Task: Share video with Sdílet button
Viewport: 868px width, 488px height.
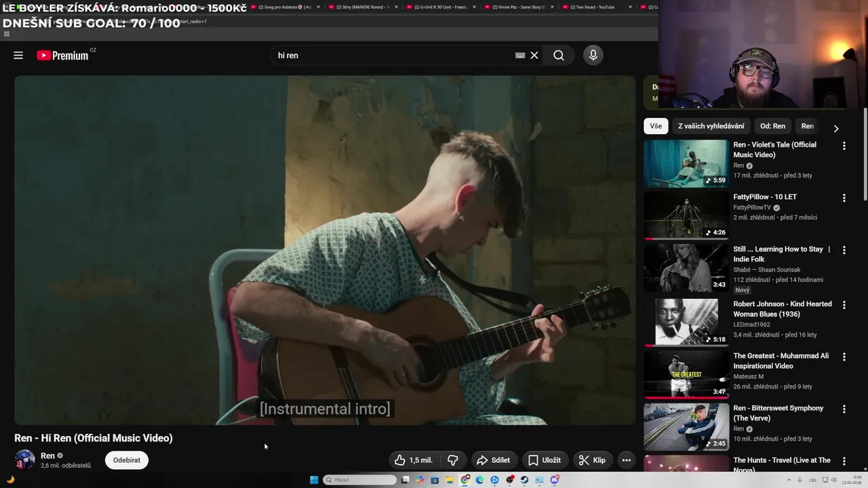Action: click(493, 460)
